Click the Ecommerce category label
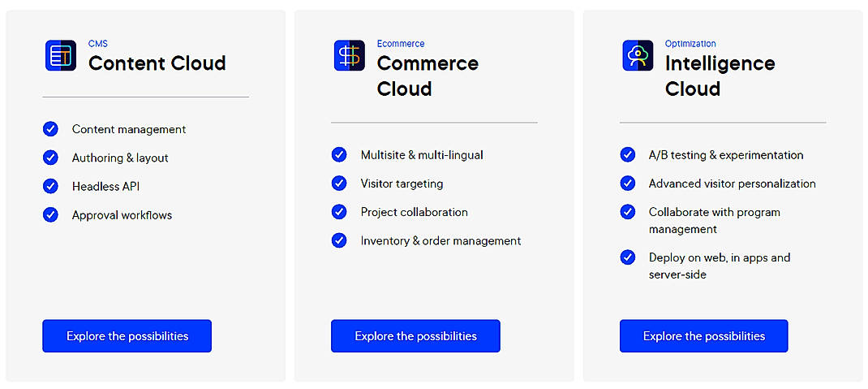Viewport: 868px width, 389px height. (x=401, y=44)
